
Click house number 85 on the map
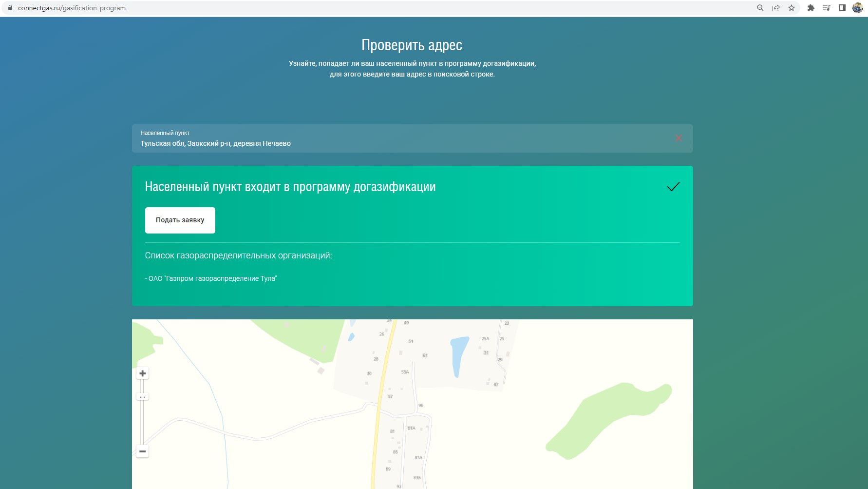click(396, 452)
